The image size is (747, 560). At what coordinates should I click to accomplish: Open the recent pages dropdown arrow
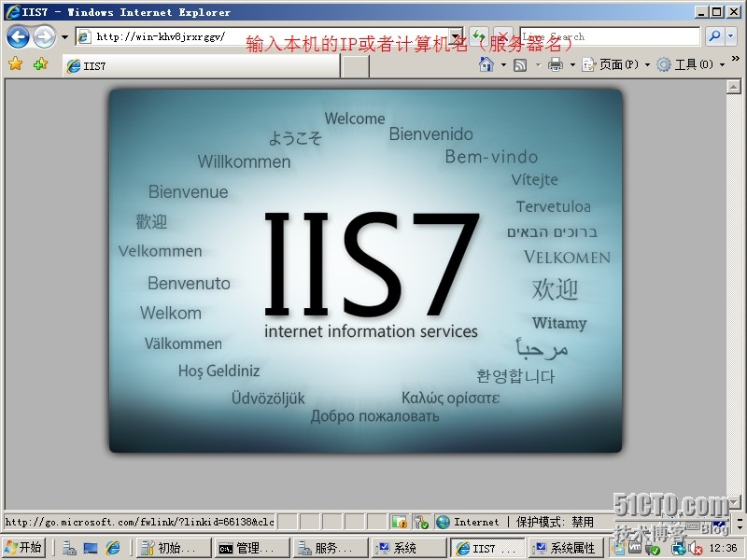click(64, 37)
